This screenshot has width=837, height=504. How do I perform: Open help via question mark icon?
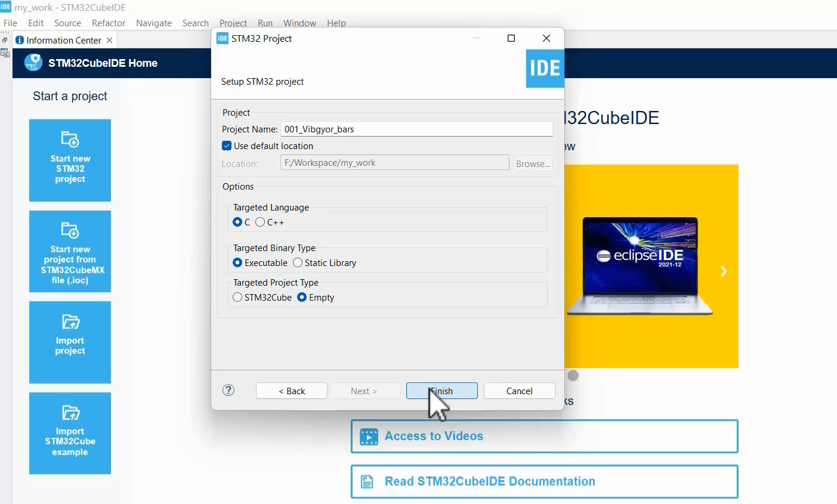228,390
